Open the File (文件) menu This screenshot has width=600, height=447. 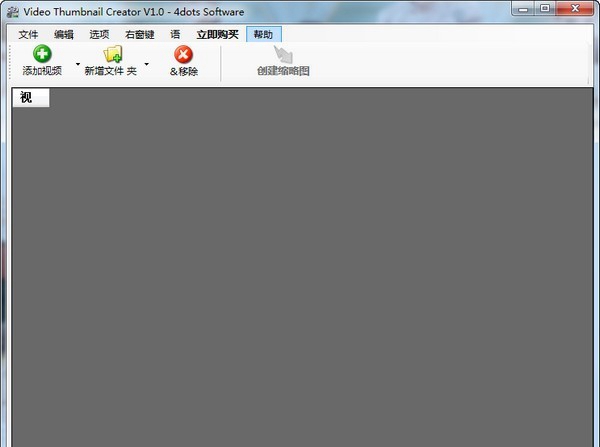[x=28, y=34]
